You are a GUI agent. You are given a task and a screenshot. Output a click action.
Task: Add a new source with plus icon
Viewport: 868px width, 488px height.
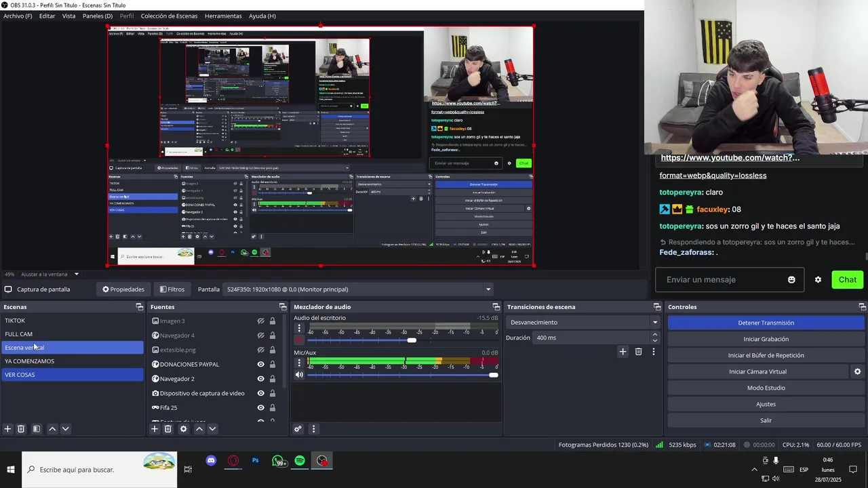pos(155,429)
